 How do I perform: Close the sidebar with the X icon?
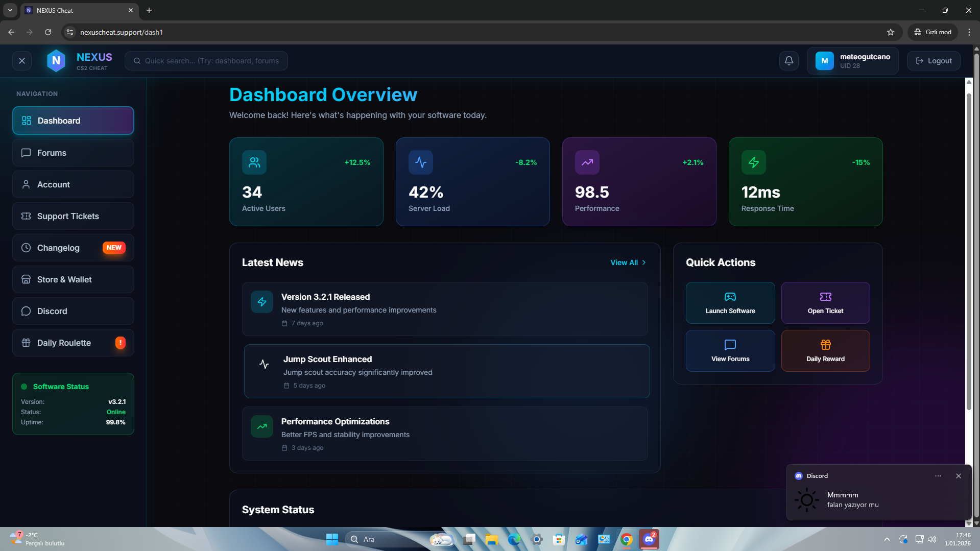click(x=22, y=61)
